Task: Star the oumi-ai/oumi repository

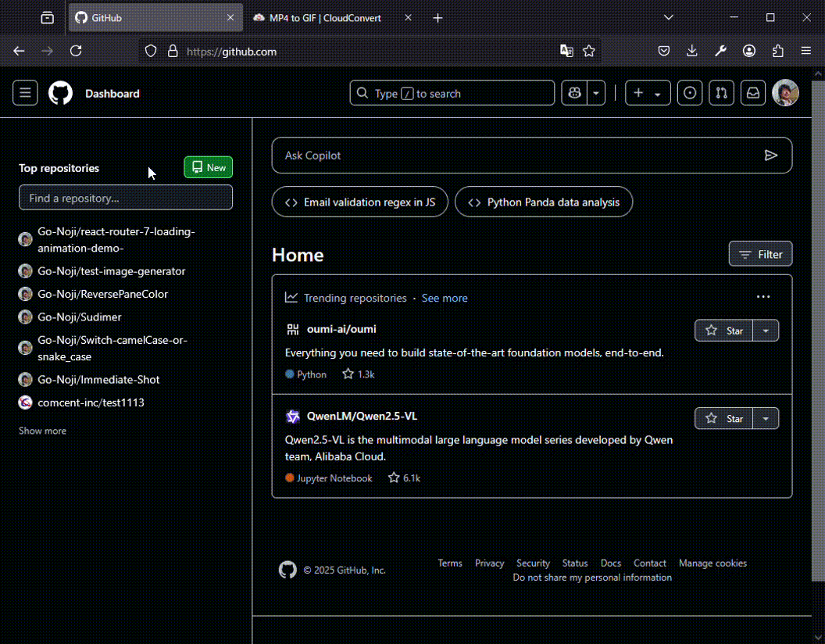Action: pos(724,331)
